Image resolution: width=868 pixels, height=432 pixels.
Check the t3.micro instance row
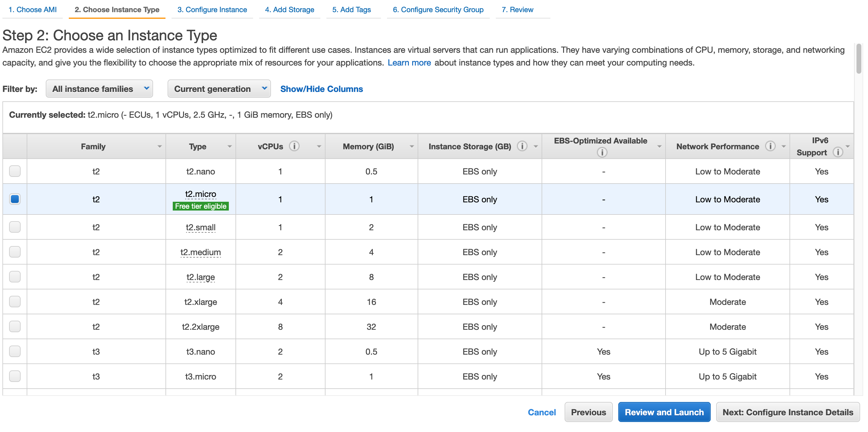pyautogui.click(x=15, y=376)
